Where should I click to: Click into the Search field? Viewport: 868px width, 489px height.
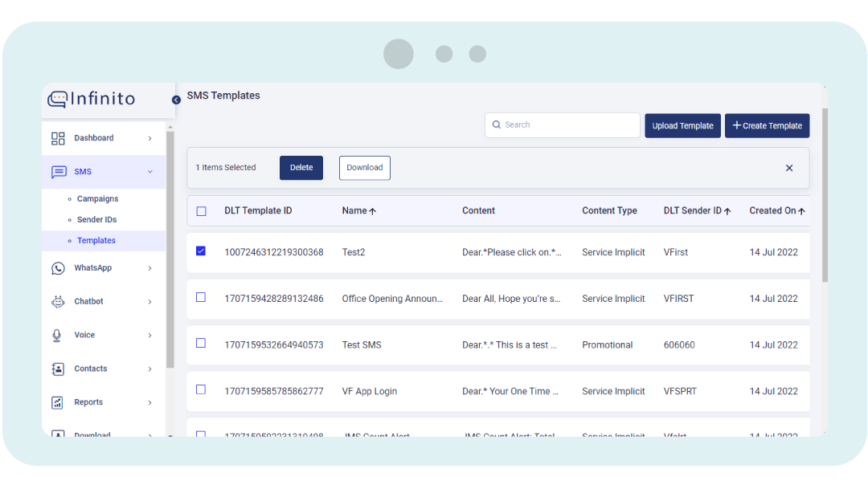(563, 125)
